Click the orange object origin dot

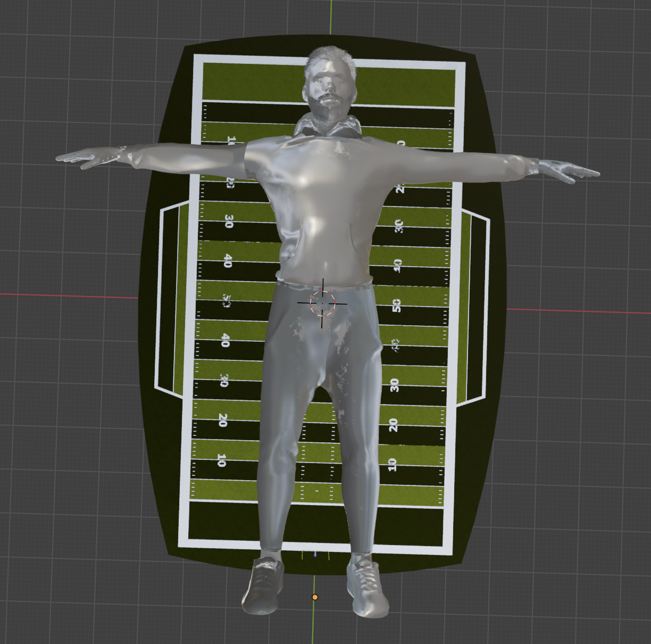click(316, 597)
